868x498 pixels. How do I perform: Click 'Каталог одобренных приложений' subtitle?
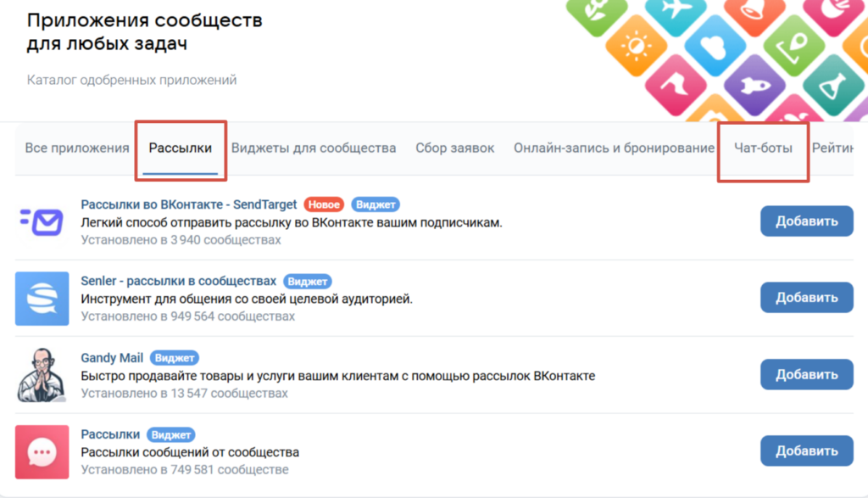pos(131,80)
